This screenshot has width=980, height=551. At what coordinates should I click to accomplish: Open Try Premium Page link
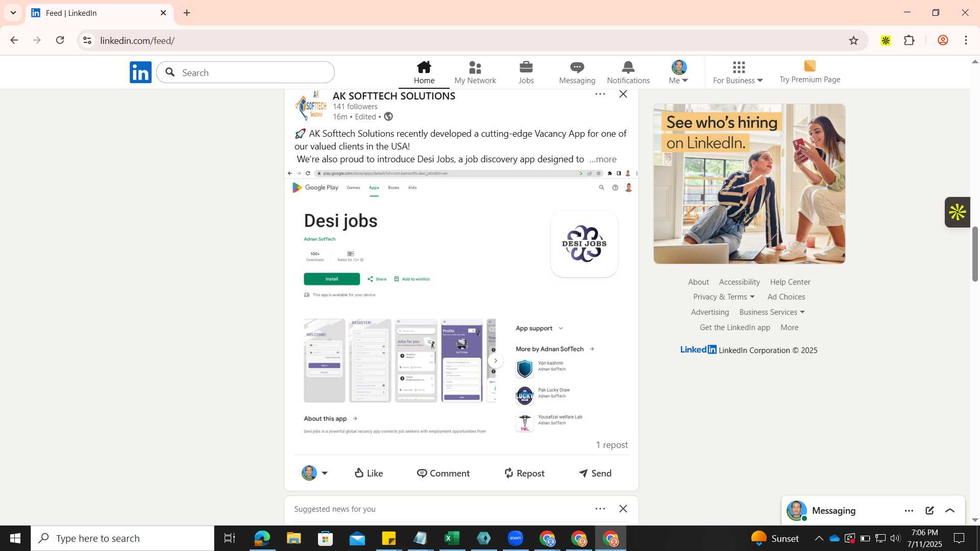[x=810, y=72]
